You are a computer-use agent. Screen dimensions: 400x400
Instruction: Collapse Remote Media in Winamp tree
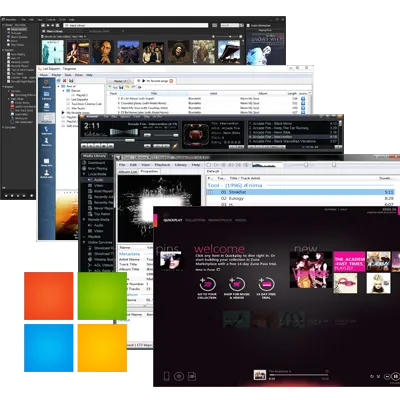pos(84,220)
